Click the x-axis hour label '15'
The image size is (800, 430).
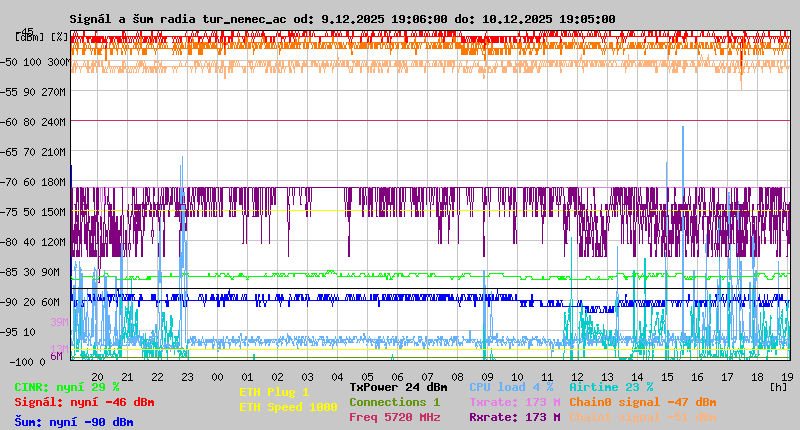coord(667,377)
